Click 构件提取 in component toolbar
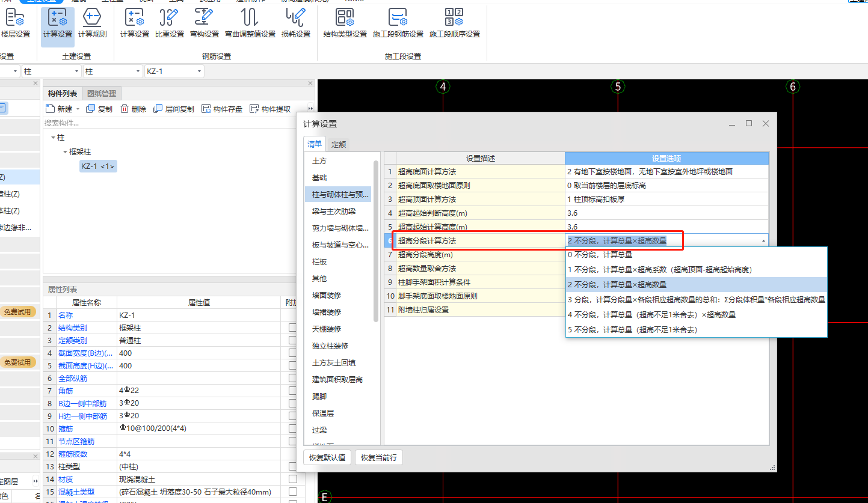This screenshot has height=503, width=868. [x=270, y=109]
